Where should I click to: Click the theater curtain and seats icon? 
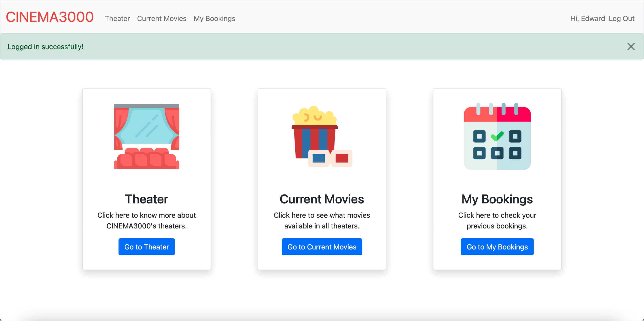pyautogui.click(x=146, y=136)
